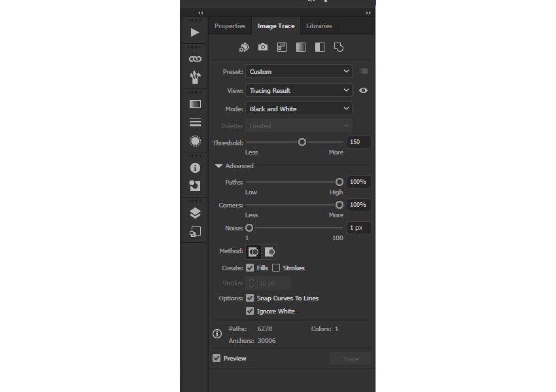
Task: Switch to the Libraries tab
Action: [319, 26]
